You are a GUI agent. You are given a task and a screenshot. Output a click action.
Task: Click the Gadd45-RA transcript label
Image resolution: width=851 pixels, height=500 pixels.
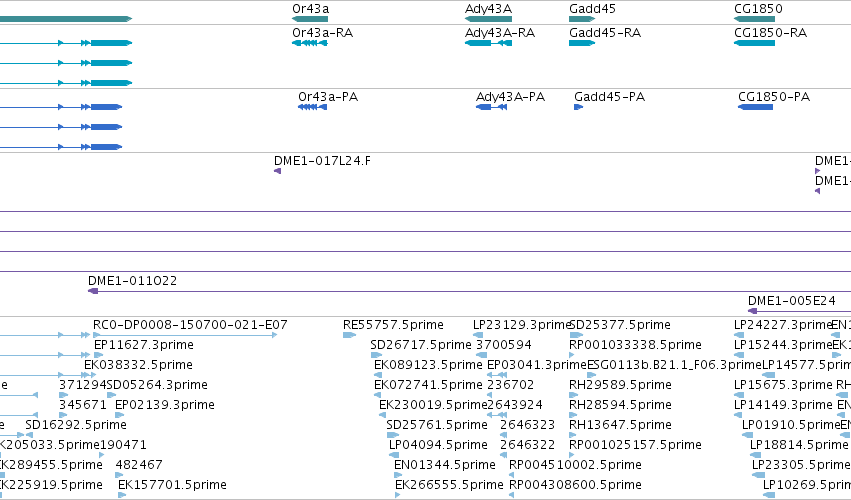[605, 33]
